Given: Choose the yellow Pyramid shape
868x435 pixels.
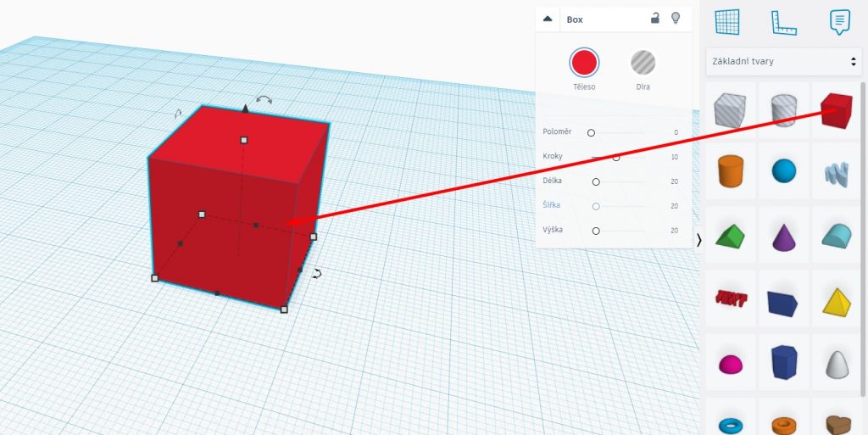Looking at the screenshot, I should coord(836,301).
